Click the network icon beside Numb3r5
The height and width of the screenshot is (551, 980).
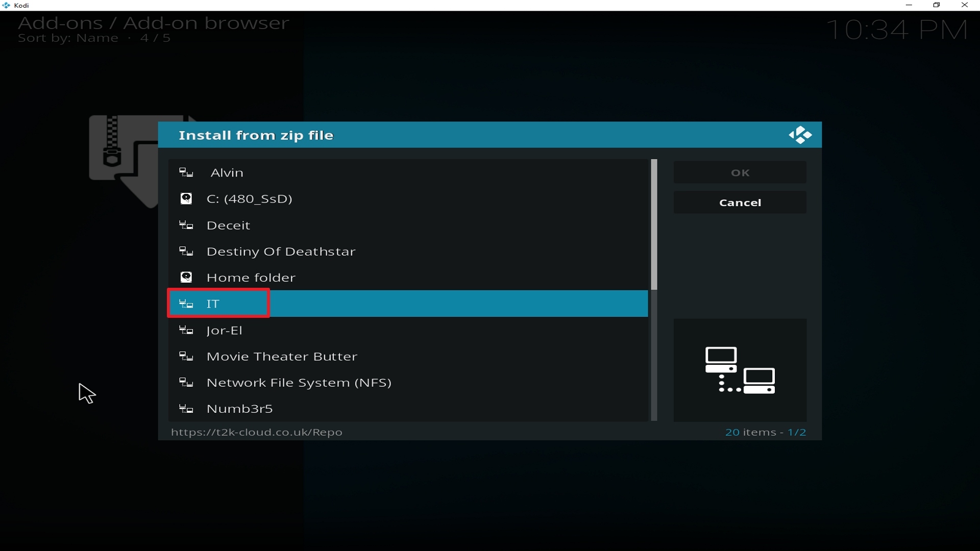point(186,409)
